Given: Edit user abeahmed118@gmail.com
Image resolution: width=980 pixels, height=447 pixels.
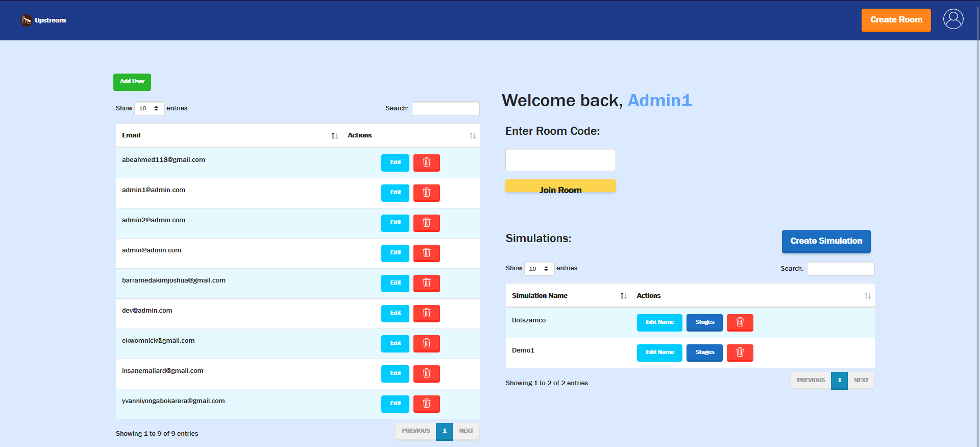Looking at the screenshot, I should [396, 162].
